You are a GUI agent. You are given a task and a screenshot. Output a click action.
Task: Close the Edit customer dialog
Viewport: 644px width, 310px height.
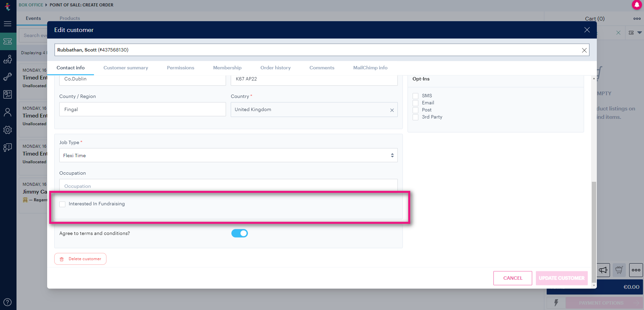tap(587, 30)
